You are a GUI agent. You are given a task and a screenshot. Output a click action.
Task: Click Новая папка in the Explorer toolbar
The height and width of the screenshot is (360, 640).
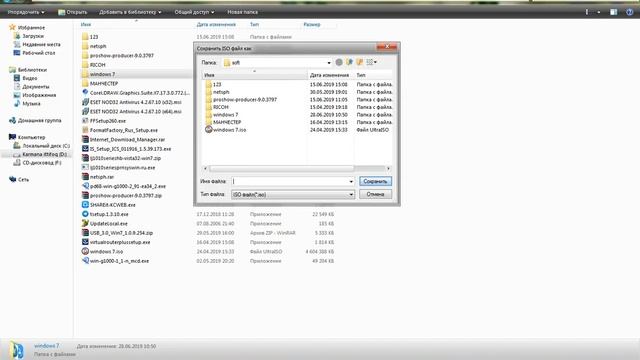(x=242, y=12)
